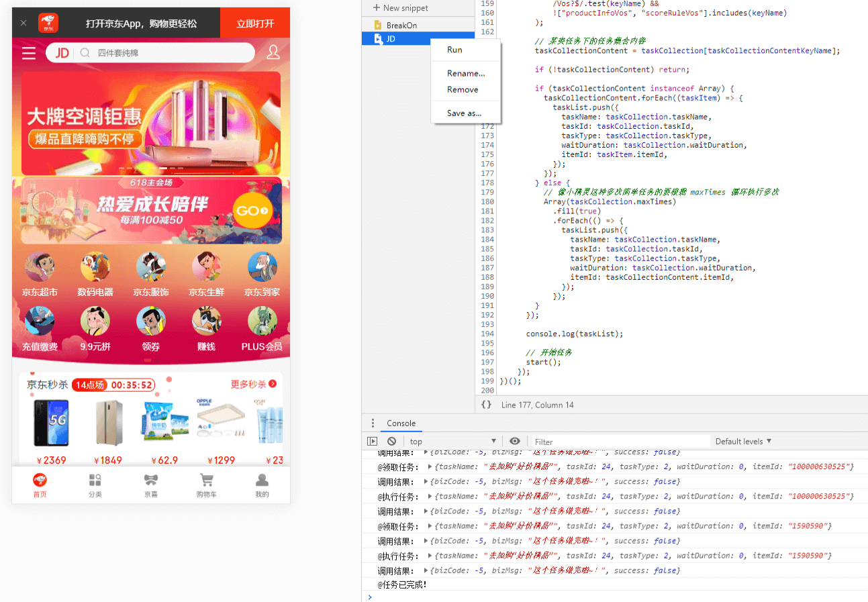This screenshot has width=868, height=602.
Task: Click the Line 177, Column 14 status text
Action: (x=538, y=405)
